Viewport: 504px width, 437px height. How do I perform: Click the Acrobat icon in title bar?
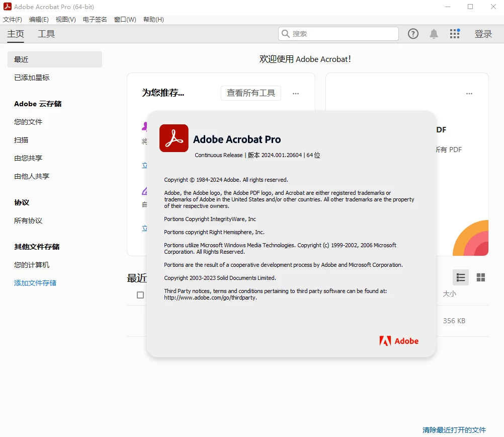(8, 7)
